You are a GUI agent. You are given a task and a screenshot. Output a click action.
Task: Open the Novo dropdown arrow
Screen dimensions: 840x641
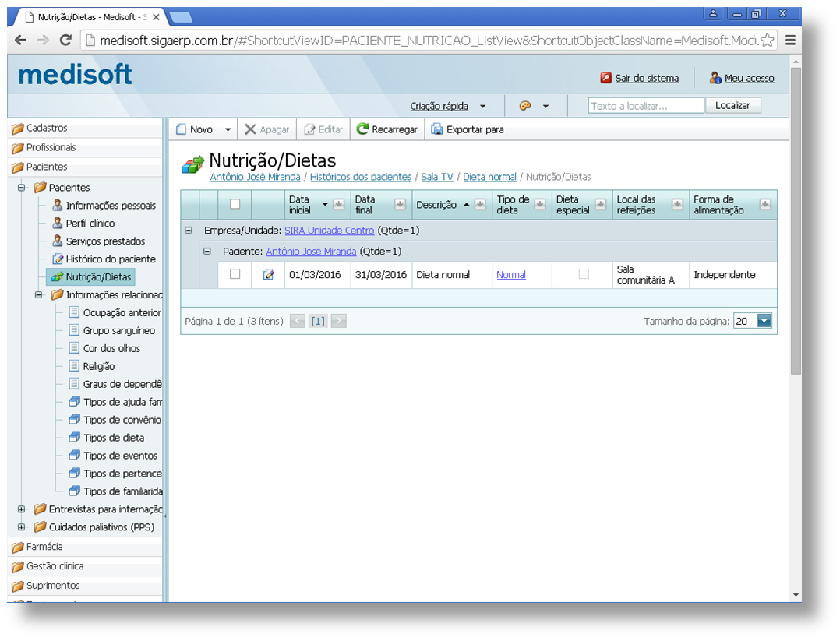[x=228, y=129]
